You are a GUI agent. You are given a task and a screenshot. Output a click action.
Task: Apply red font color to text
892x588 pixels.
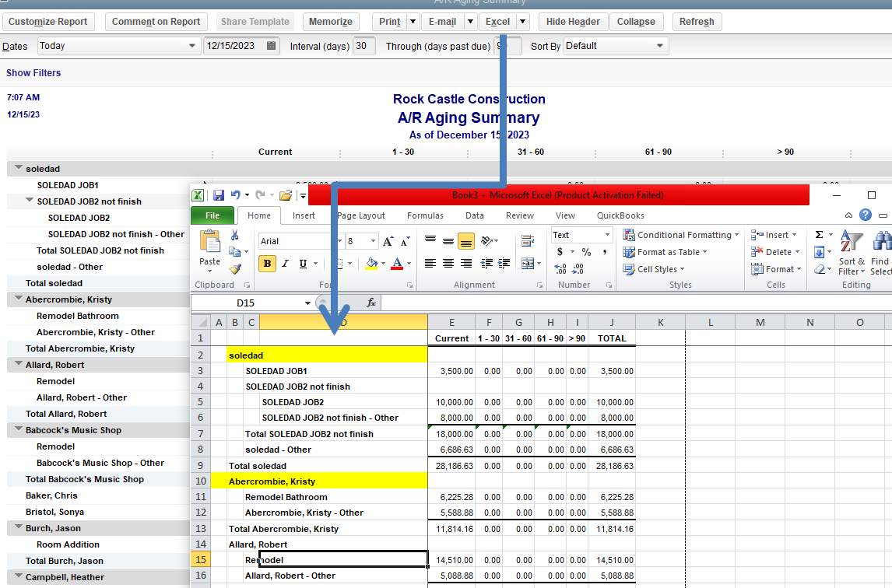click(x=397, y=264)
